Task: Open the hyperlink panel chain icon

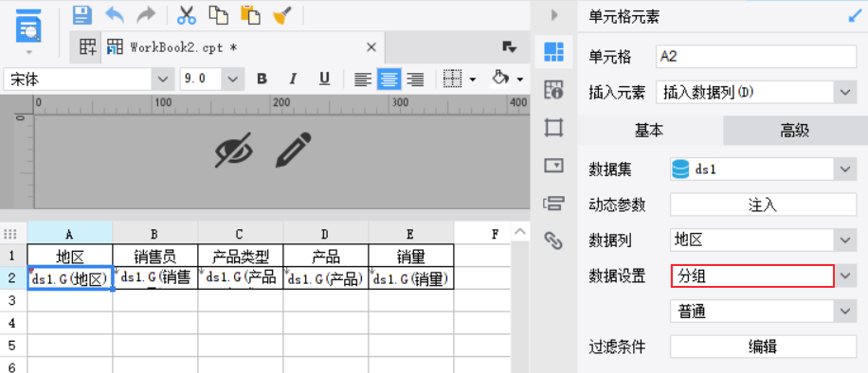Action: click(x=553, y=240)
